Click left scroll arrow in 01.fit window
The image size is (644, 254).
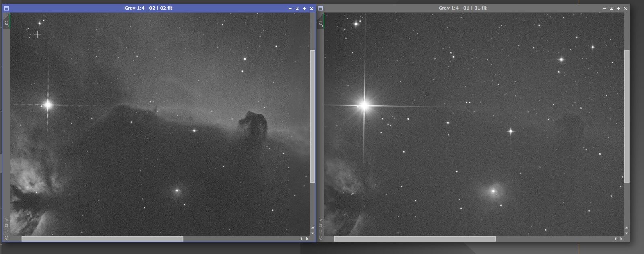[616, 239]
